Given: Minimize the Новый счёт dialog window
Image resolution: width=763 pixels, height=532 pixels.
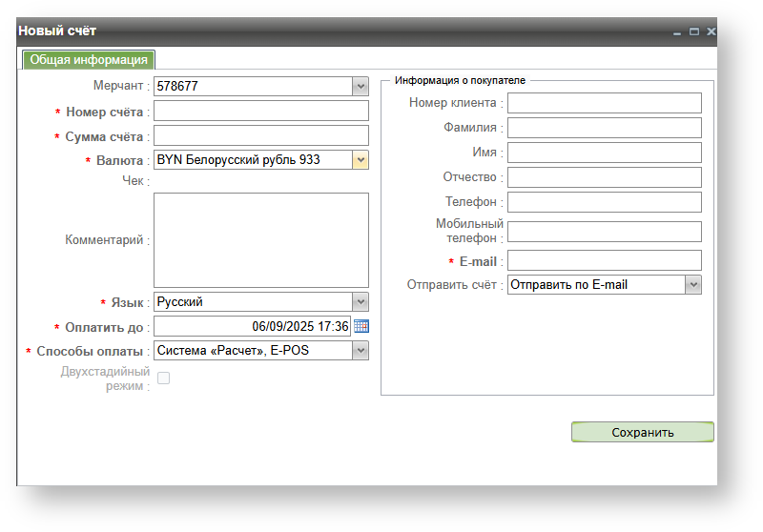Looking at the screenshot, I should pyautogui.click(x=677, y=32).
